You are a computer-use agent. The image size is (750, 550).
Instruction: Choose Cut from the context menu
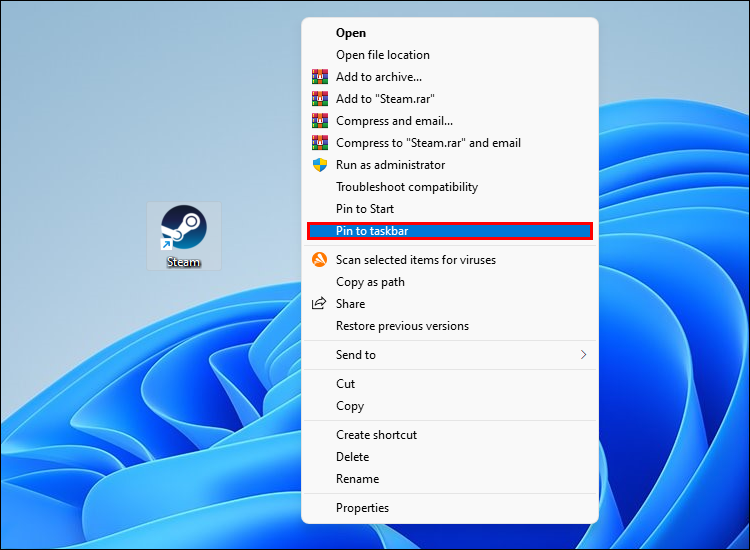coord(450,384)
